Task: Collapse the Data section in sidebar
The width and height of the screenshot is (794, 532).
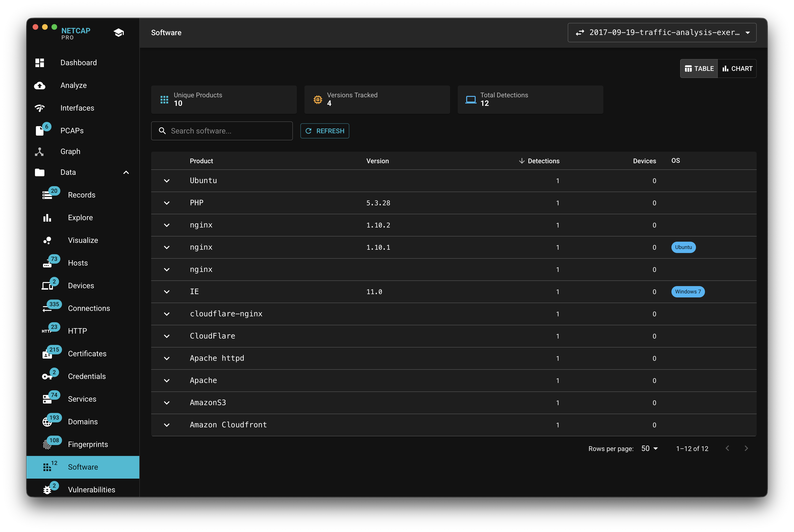Action: [126, 172]
